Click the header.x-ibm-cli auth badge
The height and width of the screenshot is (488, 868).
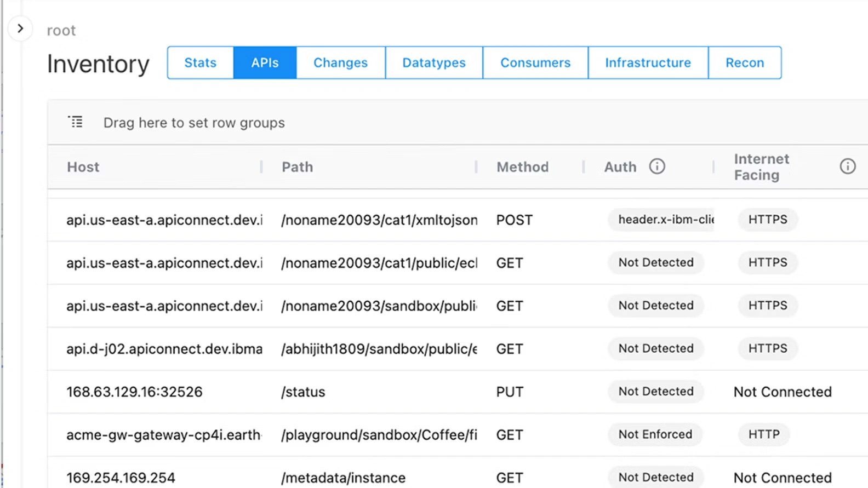click(x=662, y=220)
